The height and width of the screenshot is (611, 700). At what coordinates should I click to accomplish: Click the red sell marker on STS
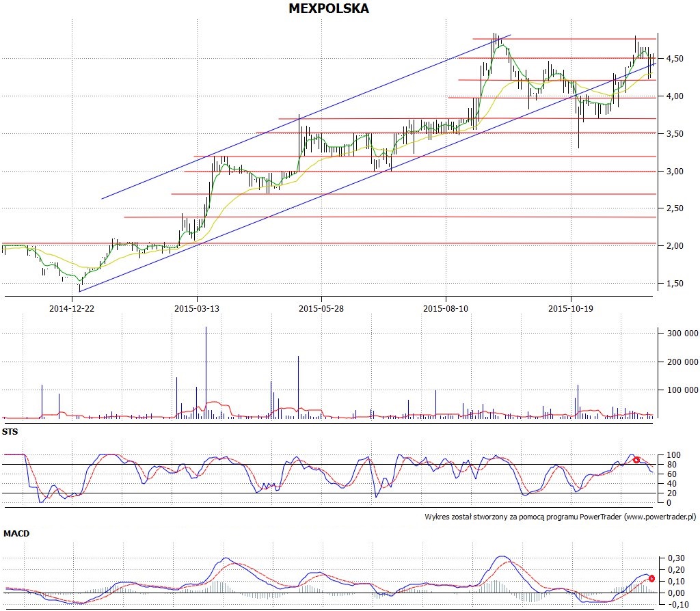(636, 460)
